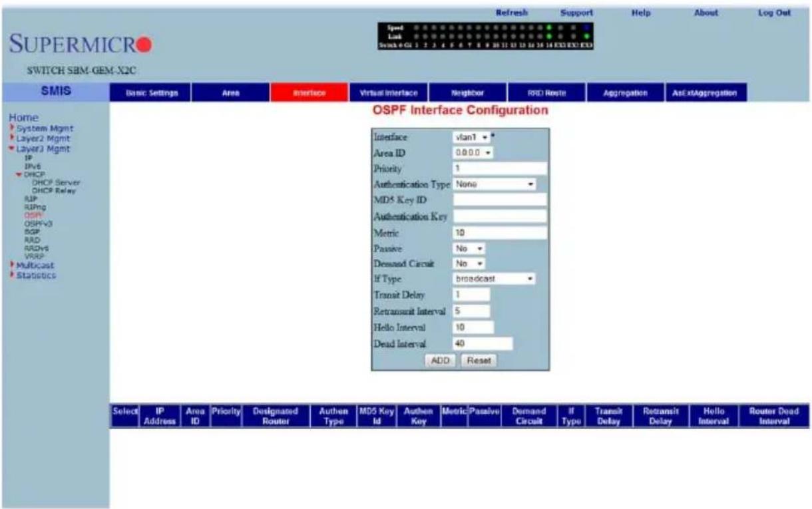Viewport: 812px width, 509px height.
Task: Open IP under Layer3 Mgmt
Action: 27,158
